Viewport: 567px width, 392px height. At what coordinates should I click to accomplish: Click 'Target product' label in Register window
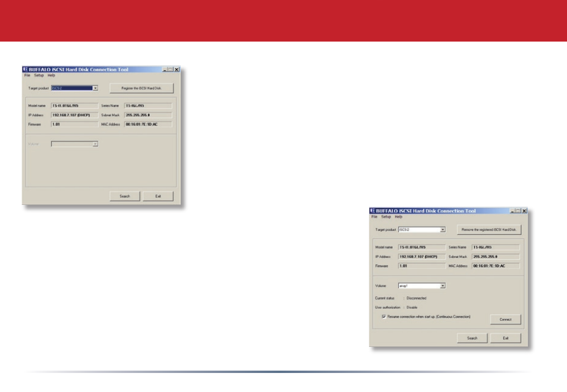click(x=38, y=88)
